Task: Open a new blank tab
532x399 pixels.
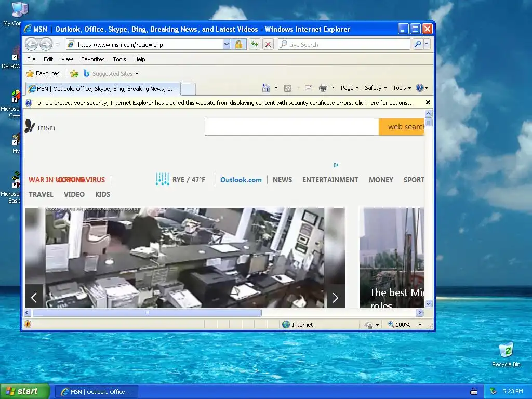Action: (x=188, y=89)
